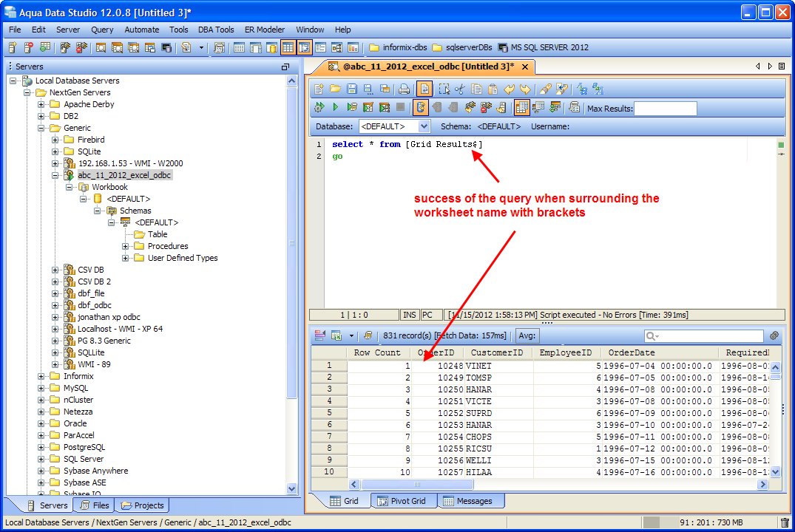Expand the MySQL folder

(x=41, y=388)
